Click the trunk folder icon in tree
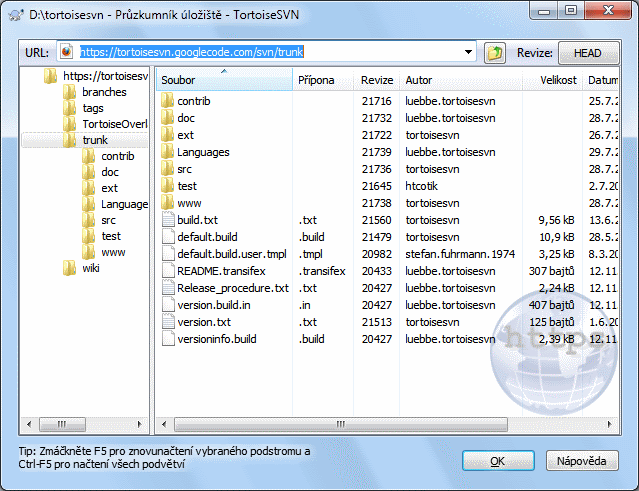639x491 pixels. 70,140
